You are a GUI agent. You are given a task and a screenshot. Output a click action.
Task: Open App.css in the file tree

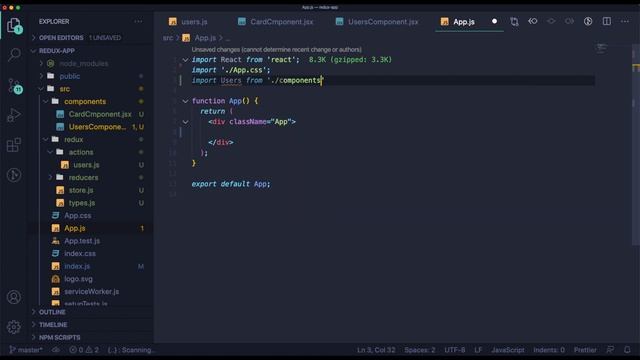[x=78, y=216]
